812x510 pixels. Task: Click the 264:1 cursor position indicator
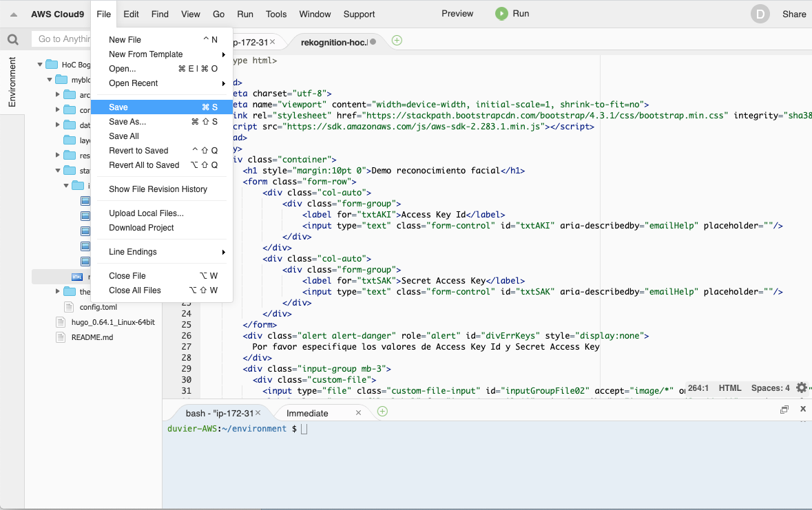coord(698,388)
